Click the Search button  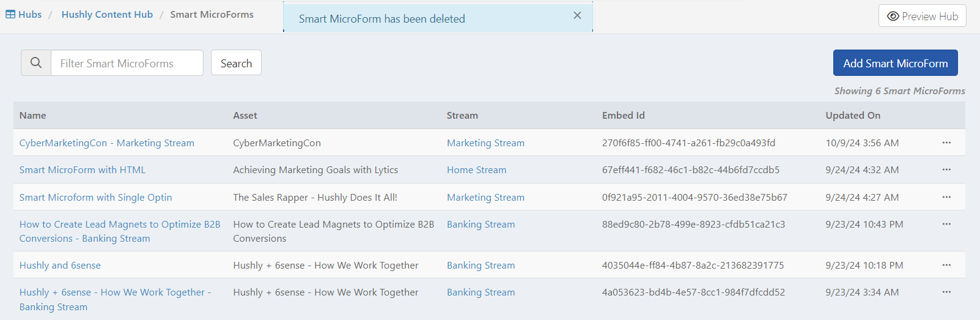pyautogui.click(x=236, y=63)
